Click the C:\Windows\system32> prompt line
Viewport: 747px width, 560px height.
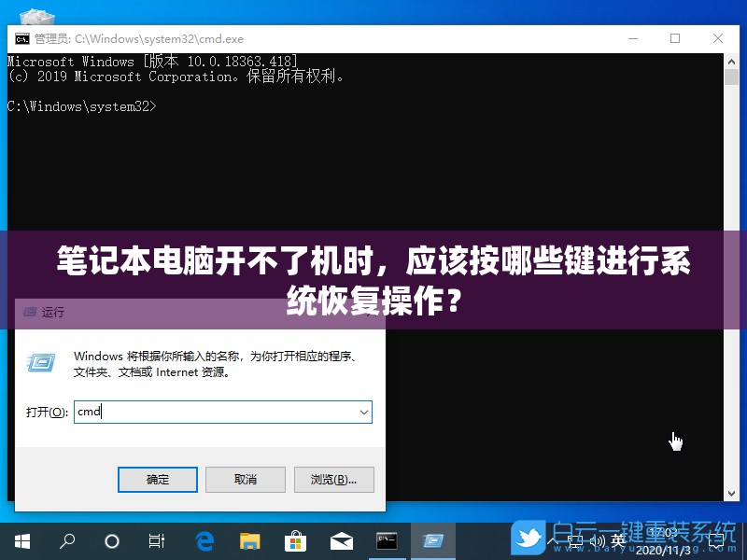(82, 106)
